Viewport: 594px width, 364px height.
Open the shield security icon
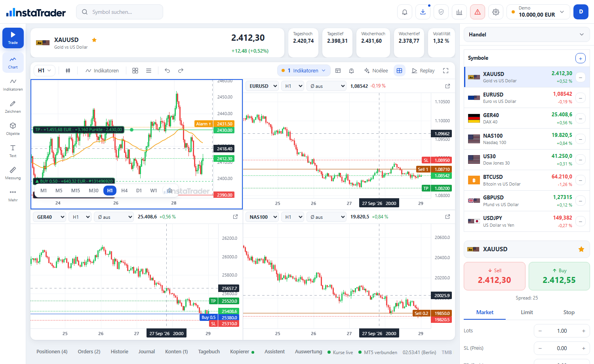pos(441,12)
